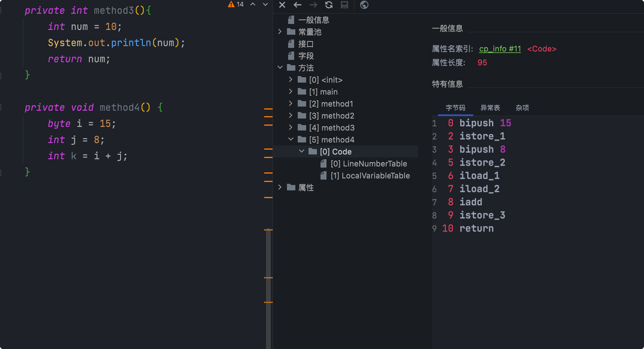
Task: Expand the 常量池 folder node
Action: (x=280, y=32)
